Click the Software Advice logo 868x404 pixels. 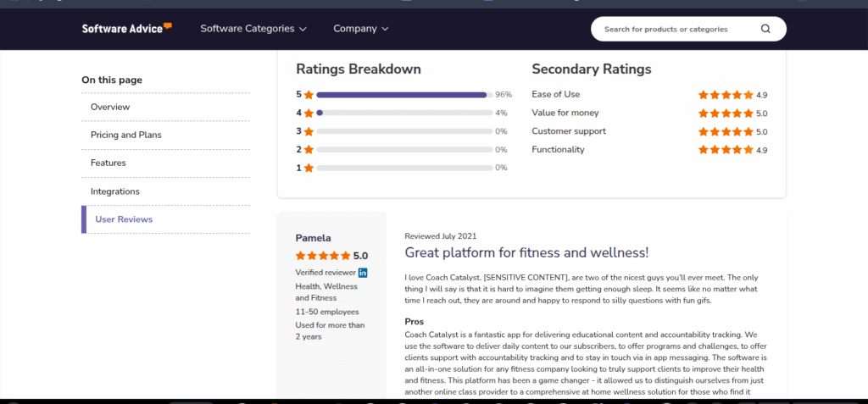126,28
